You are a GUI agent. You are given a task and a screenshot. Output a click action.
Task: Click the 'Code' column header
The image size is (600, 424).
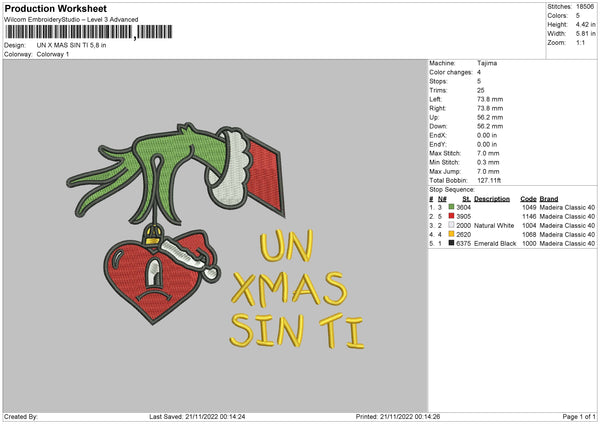tap(528, 199)
